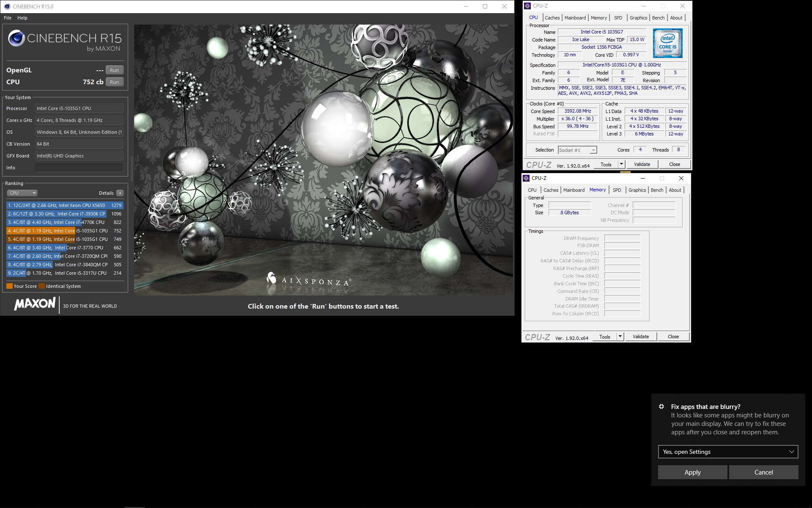Open Memory tab in top CPU-Z window

[599, 18]
